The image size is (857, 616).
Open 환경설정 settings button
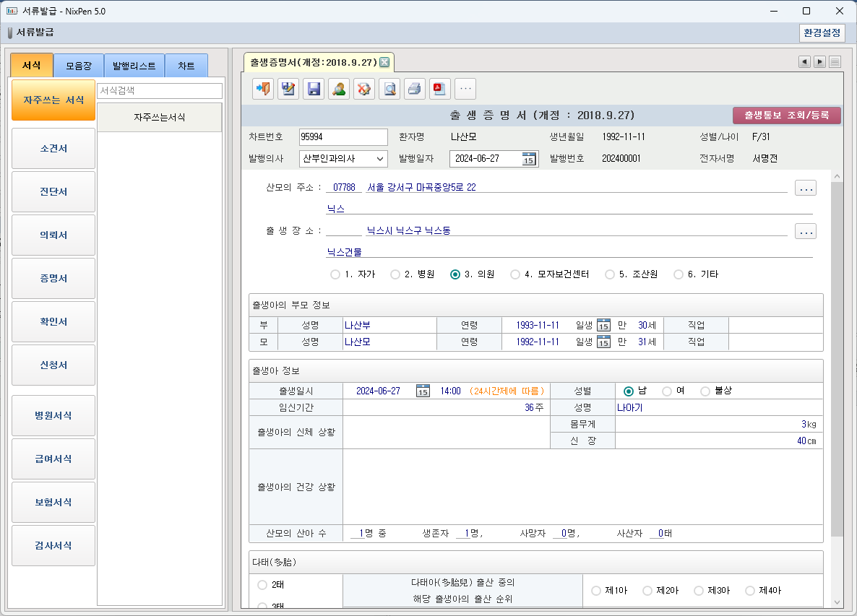[822, 33]
